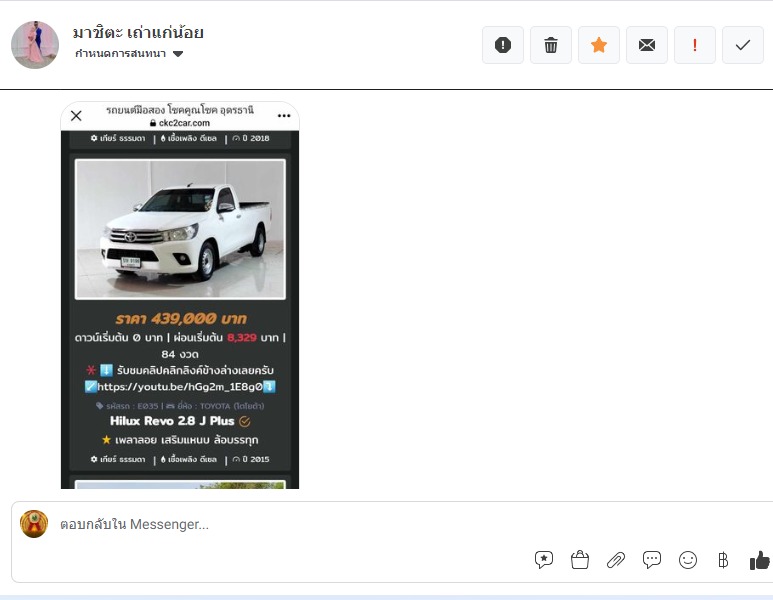Delete conversation using trash can icon
The height and width of the screenshot is (600, 773).
pyautogui.click(x=551, y=45)
